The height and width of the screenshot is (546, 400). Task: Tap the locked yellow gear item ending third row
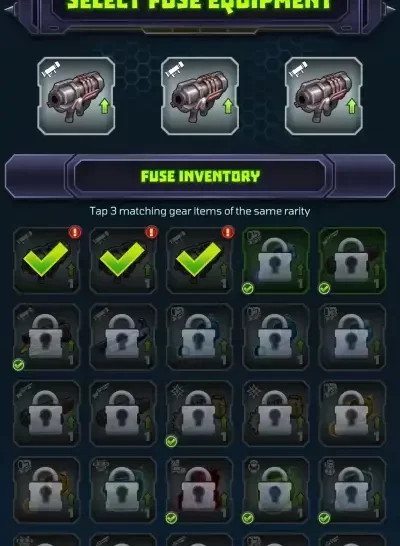[x=352, y=413]
